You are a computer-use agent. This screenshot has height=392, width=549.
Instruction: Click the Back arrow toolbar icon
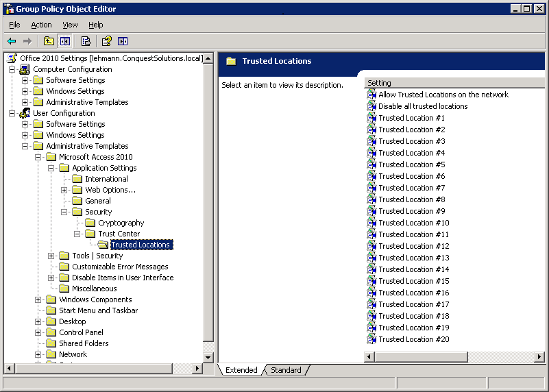12,41
